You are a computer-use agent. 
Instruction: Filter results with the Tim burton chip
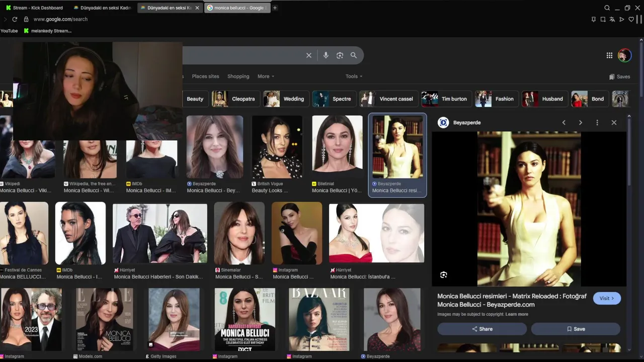coord(446,99)
